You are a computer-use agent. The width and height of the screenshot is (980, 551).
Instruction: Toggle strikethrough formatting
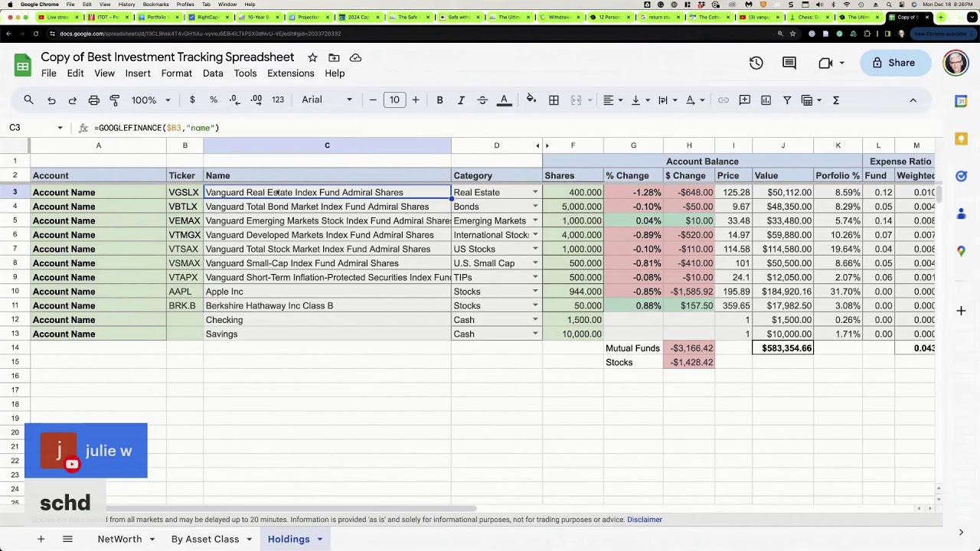click(x=482, y=100)
